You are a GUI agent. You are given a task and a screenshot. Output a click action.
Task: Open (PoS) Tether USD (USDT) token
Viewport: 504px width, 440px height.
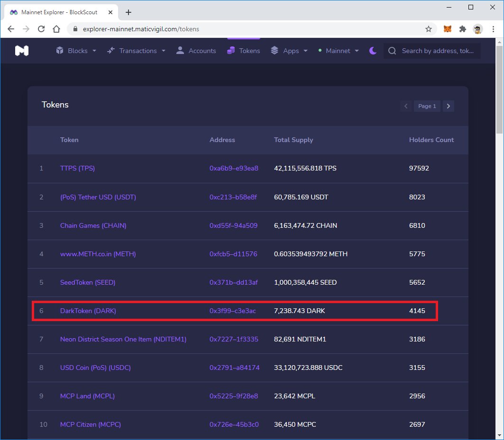(x=98, y=197)
